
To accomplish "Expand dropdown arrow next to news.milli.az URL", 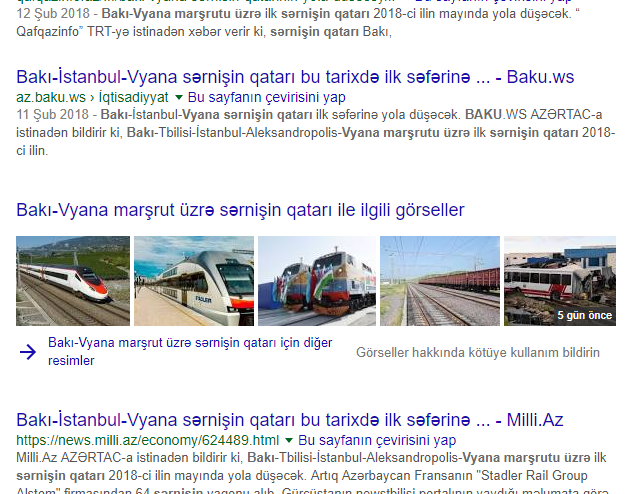I will coord(289,440).
